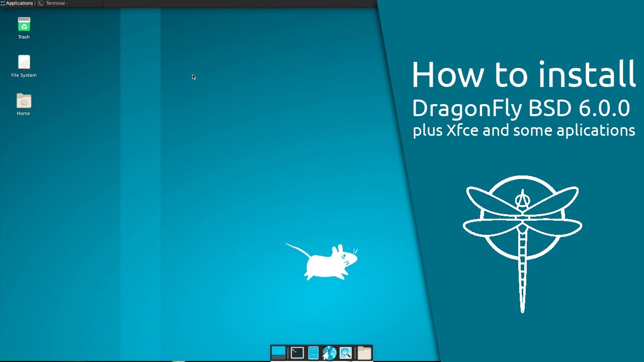Open the folder directory icon in the dock
The height and width of the screenshot is (362, 644).
(364, 353)
